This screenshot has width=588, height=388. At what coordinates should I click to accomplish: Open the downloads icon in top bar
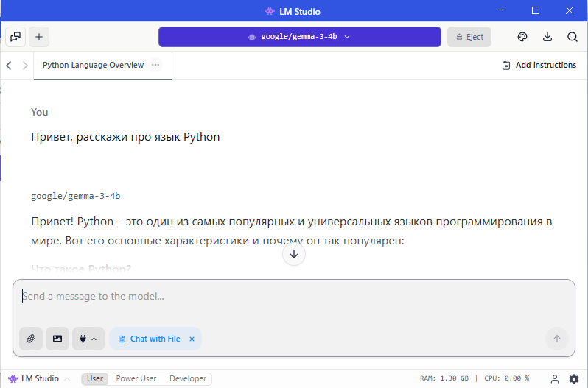pos(547,37)
